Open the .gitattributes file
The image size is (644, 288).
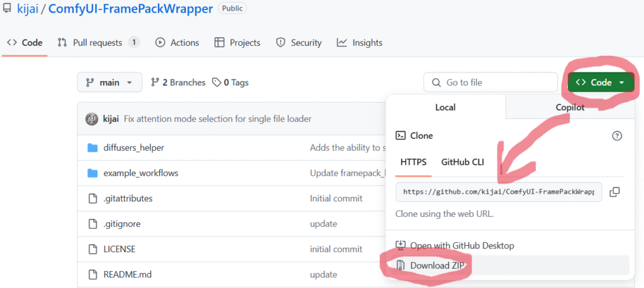coord(128,199)
